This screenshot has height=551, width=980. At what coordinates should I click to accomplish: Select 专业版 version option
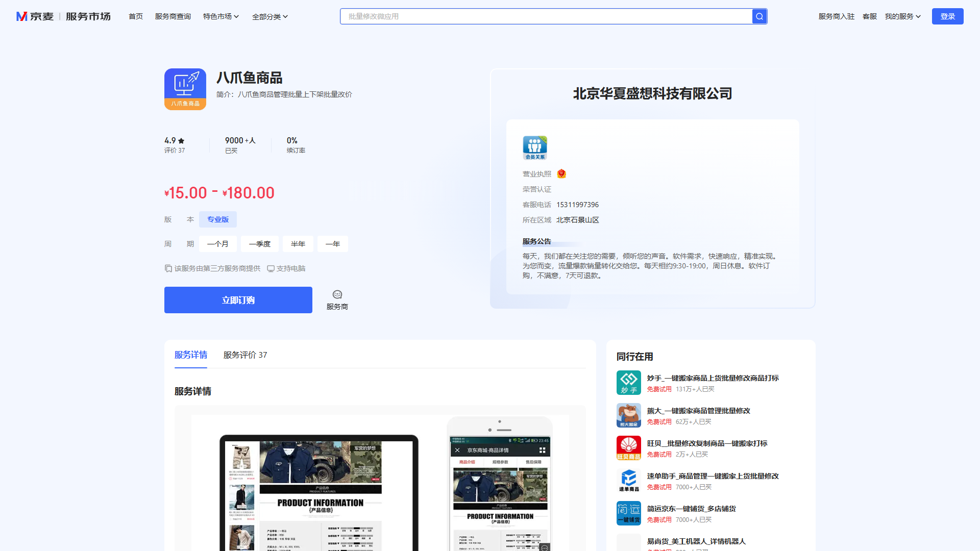point(218,219)
